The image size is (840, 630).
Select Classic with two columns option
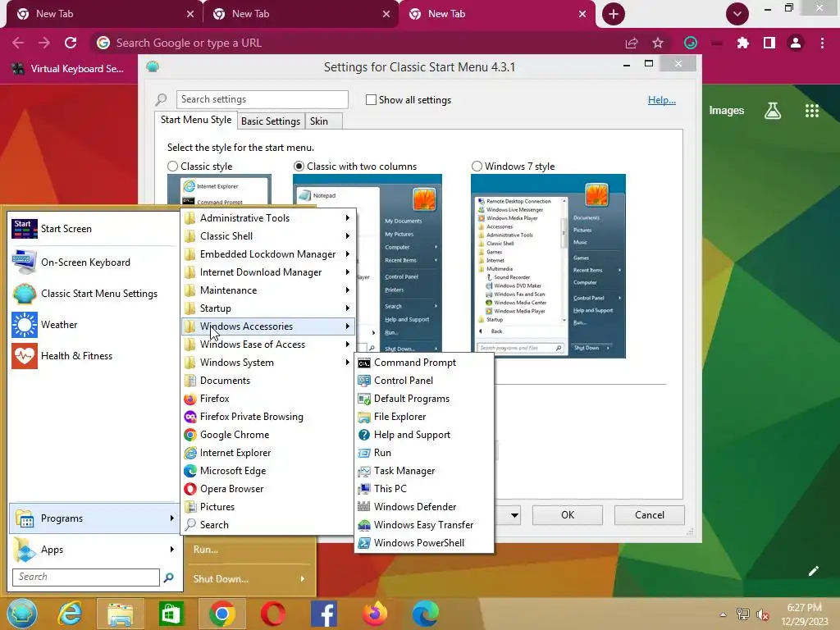(x=299, y=166)
